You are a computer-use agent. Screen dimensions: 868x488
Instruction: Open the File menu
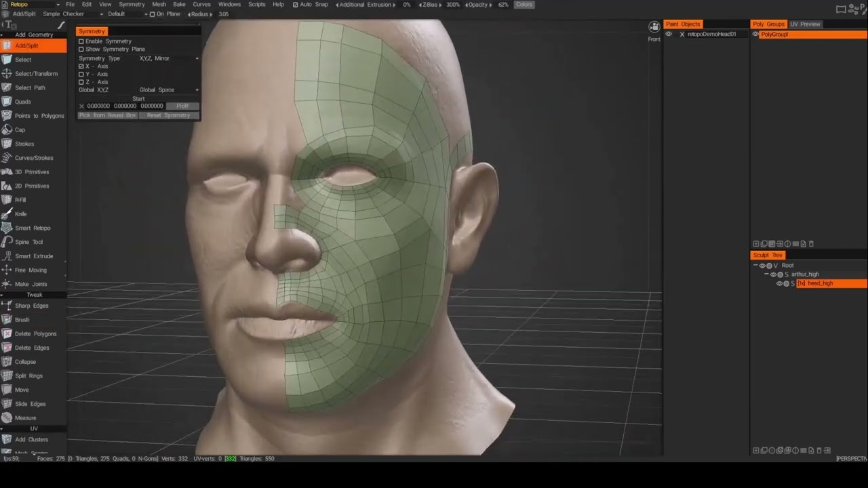click(71, 5)
